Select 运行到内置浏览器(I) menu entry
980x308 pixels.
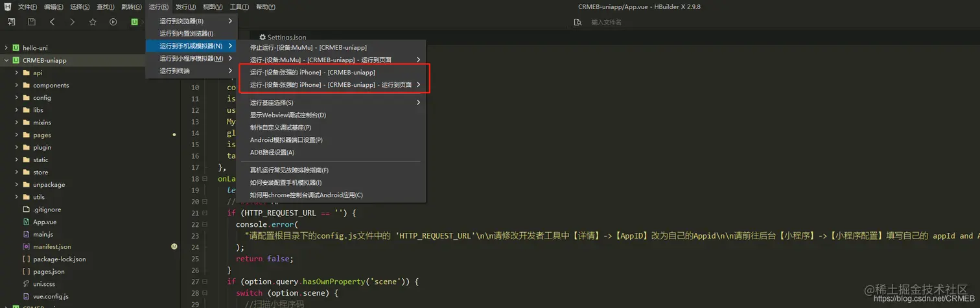tap(191, 33)
